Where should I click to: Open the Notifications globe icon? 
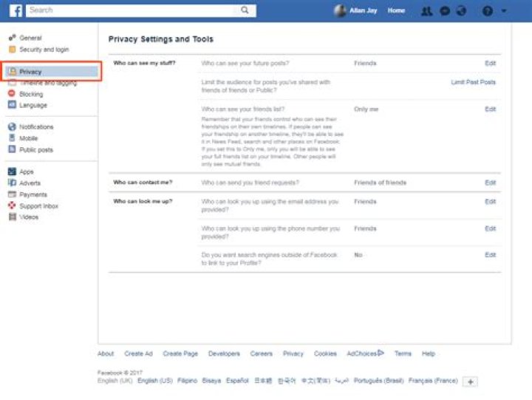(x=462, y=11)
